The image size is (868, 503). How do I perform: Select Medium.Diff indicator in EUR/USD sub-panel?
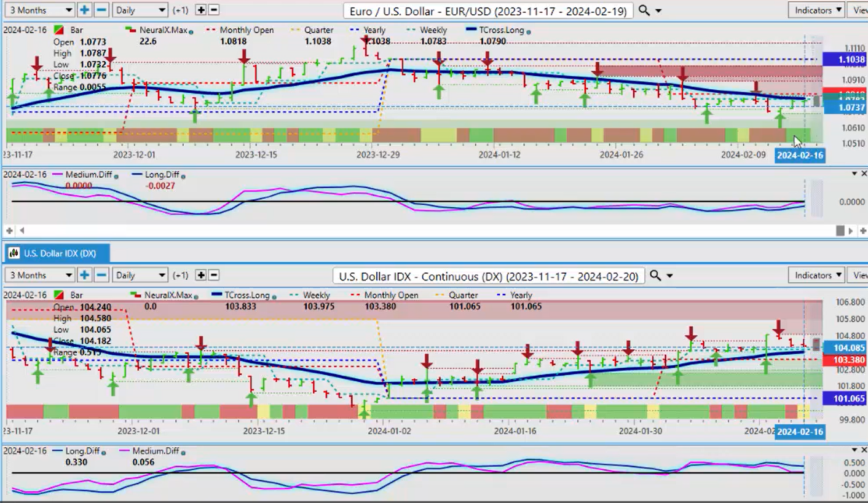click(88, 175)
